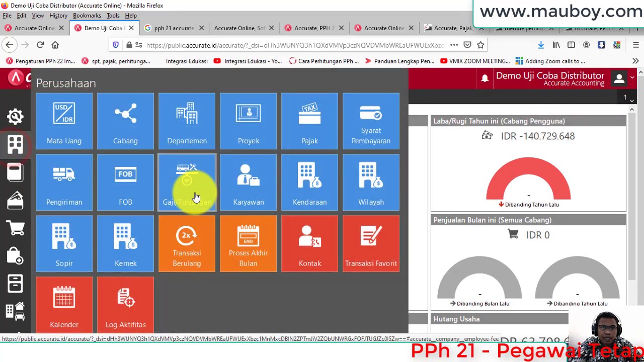Open the Departemen tile
This screenshot has width=644, height=362.
[187, 121]
